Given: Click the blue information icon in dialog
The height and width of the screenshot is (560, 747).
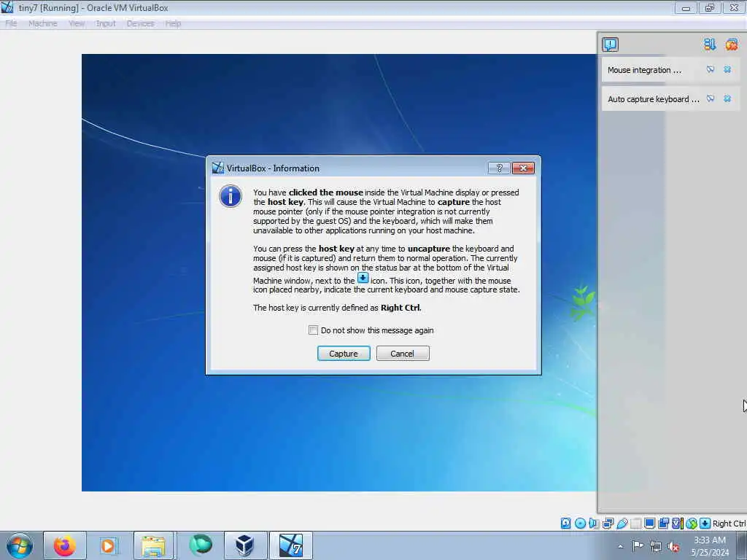Looking at the screenshot, I should pos(231,196).
